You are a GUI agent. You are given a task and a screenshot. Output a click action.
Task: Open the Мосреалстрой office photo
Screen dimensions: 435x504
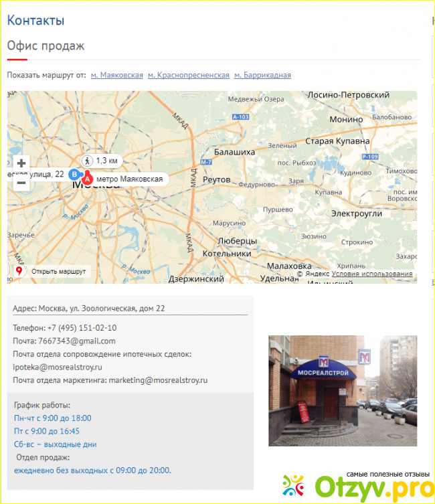(x=343, y=391)
